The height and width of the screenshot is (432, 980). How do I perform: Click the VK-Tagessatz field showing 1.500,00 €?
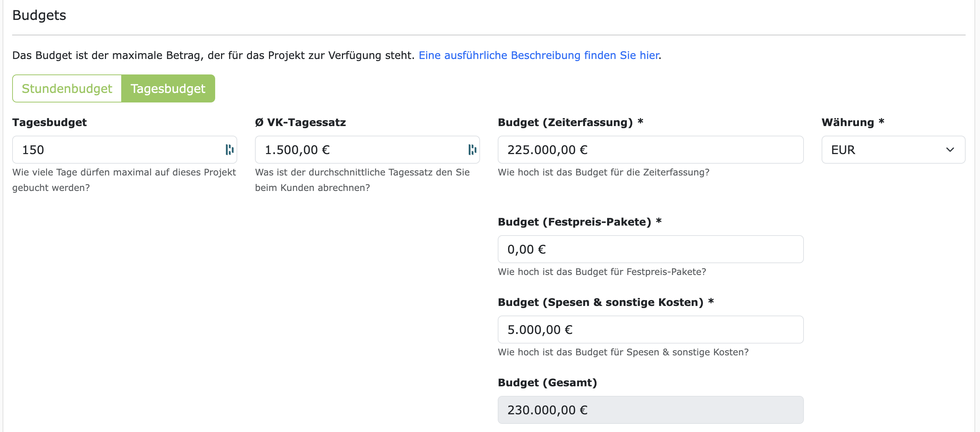point(358,150)
